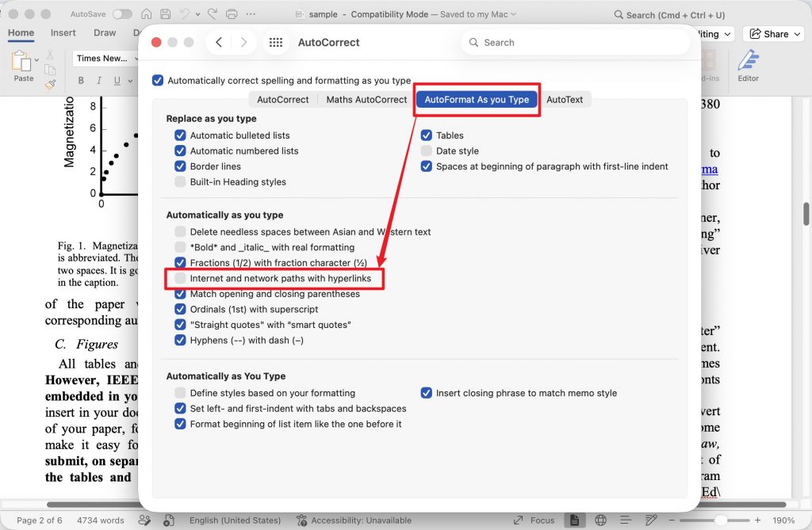Switch to Web Layout globe icon
812x530 pixels.
click(x=601, y=520)
